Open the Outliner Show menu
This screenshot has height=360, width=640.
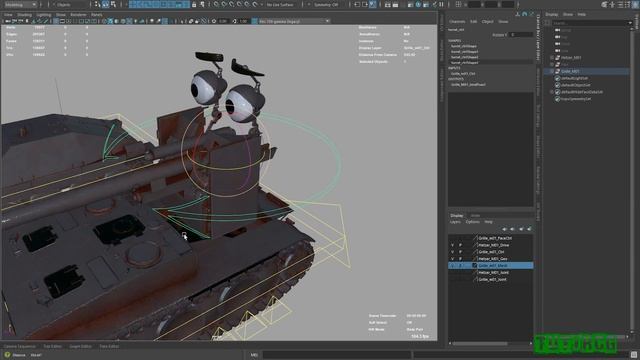567,14
